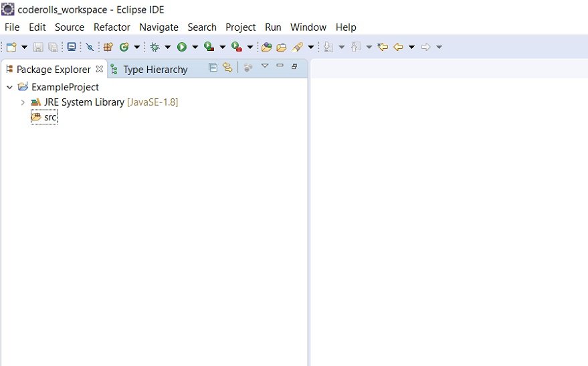588x366 pixels.
Task: Toggle Link with Editor in Package Explorer
Action: (x=227, y=68)
